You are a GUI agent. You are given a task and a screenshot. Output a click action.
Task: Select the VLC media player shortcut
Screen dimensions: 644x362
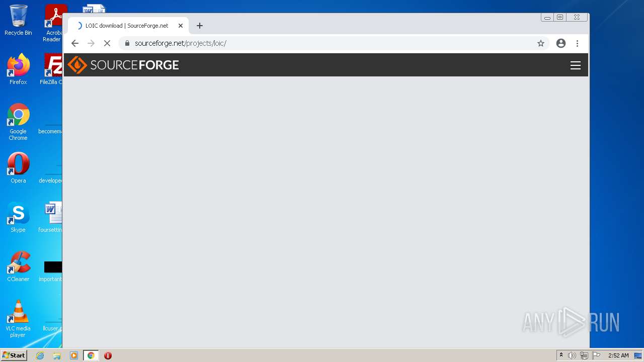point(18,319)
